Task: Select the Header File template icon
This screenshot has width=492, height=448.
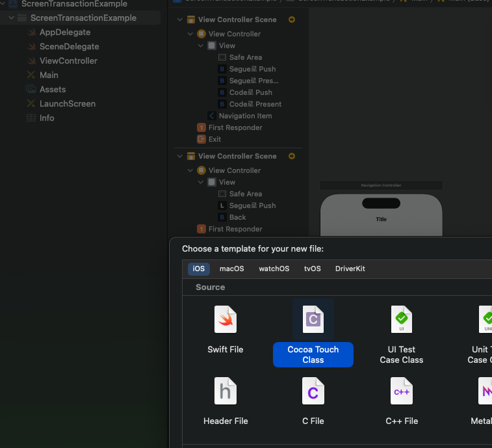Action: pyautogui.click(x=226, y=391)
